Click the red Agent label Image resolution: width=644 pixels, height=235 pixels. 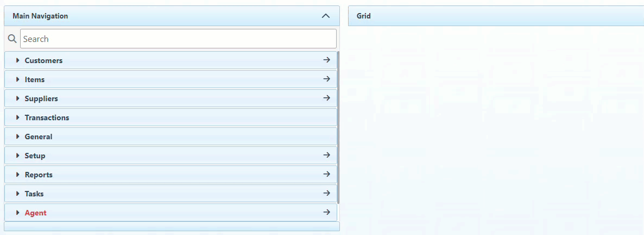coord(35,213)
